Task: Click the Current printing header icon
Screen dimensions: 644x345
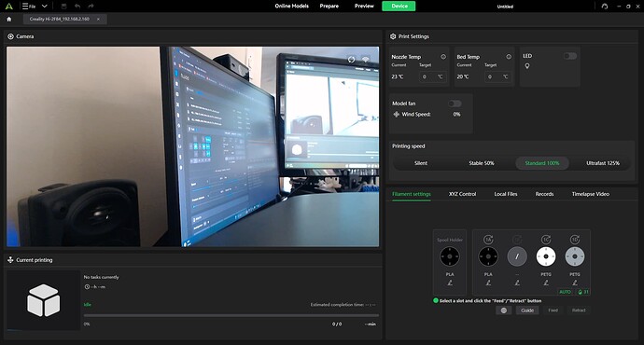Action: (10, 260)
